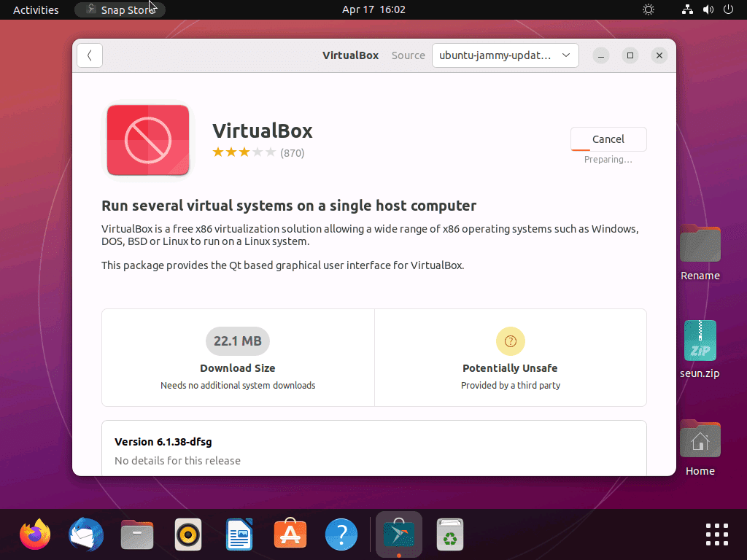Viewport: 747px width, 560px height.
Task: Open the Files manager in the dock
Action: 137,534
